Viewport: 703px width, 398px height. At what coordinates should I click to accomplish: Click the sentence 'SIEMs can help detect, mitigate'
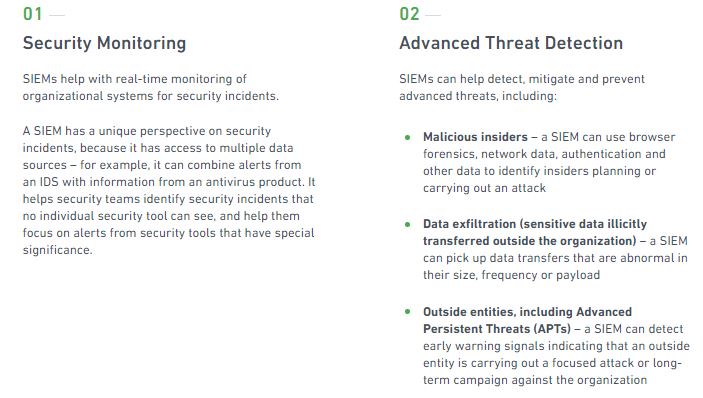pyautogui.click(x=522, y=87)
